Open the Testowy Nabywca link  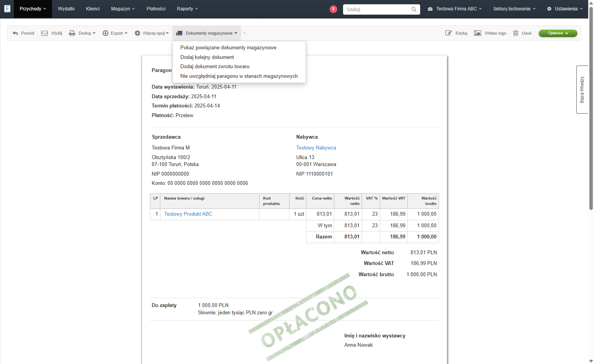(x=316, y=148)
